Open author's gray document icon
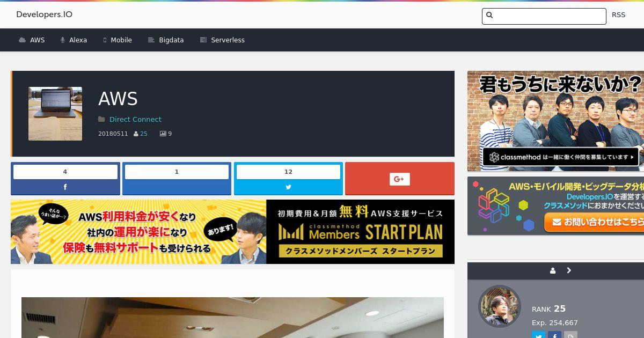This screenshot has width=644, height=338. [x=570, y=335]
